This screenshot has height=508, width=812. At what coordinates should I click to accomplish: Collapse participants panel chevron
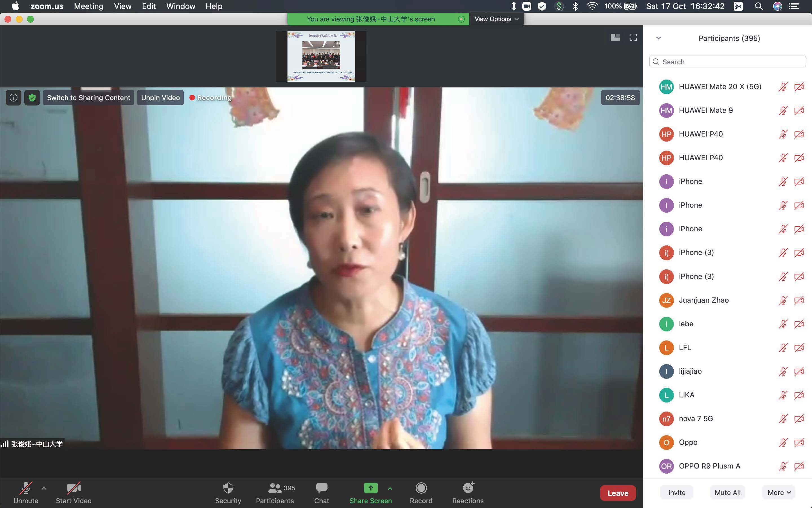[659, 38]
